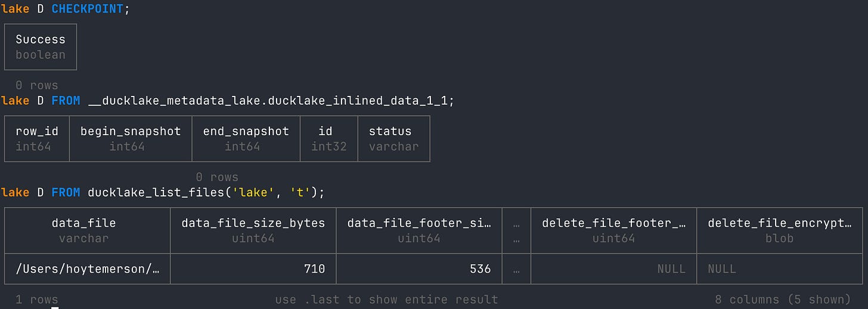Click the /Users/hoytemerson/… file path cell
The height and width of the screenshot is (309, 868).
click(x=88, y=269)
